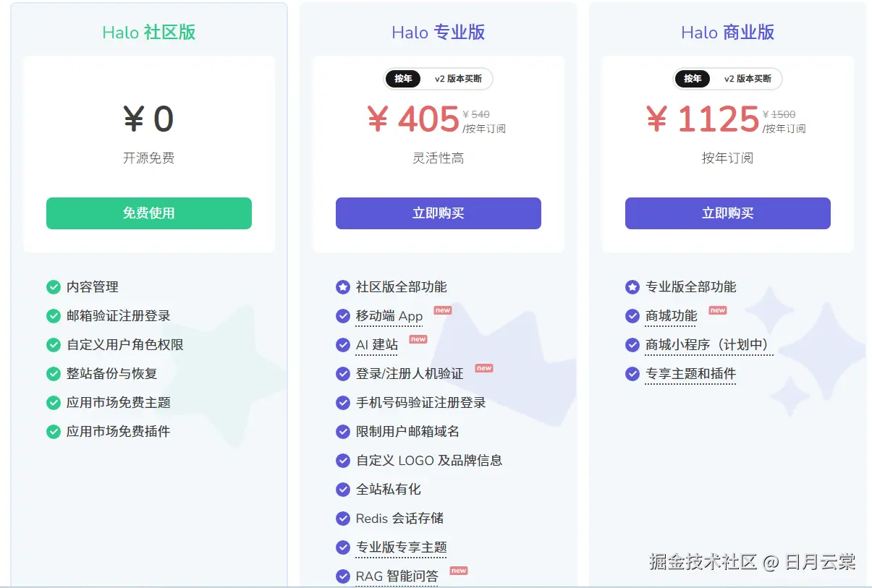Click the Halo 社区版 plan title

tap(148, 33)
